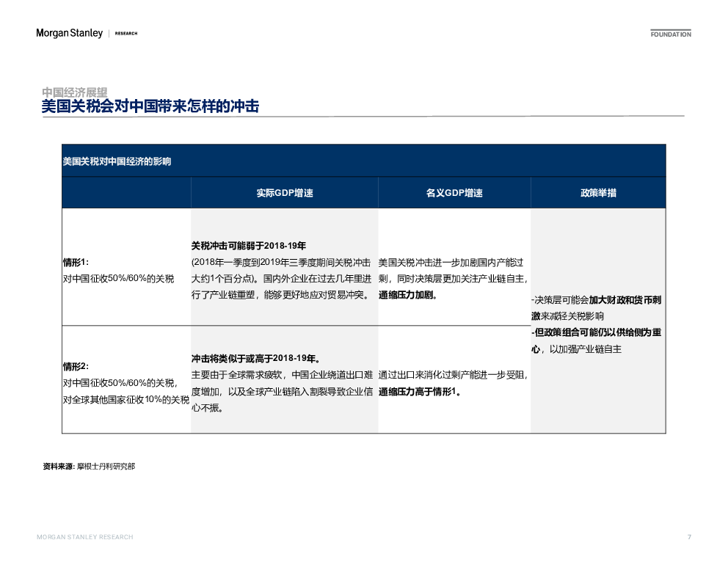
Task: Click the MORGAN STANLEY RESEARCH footer text
Action: click(85, 537)
